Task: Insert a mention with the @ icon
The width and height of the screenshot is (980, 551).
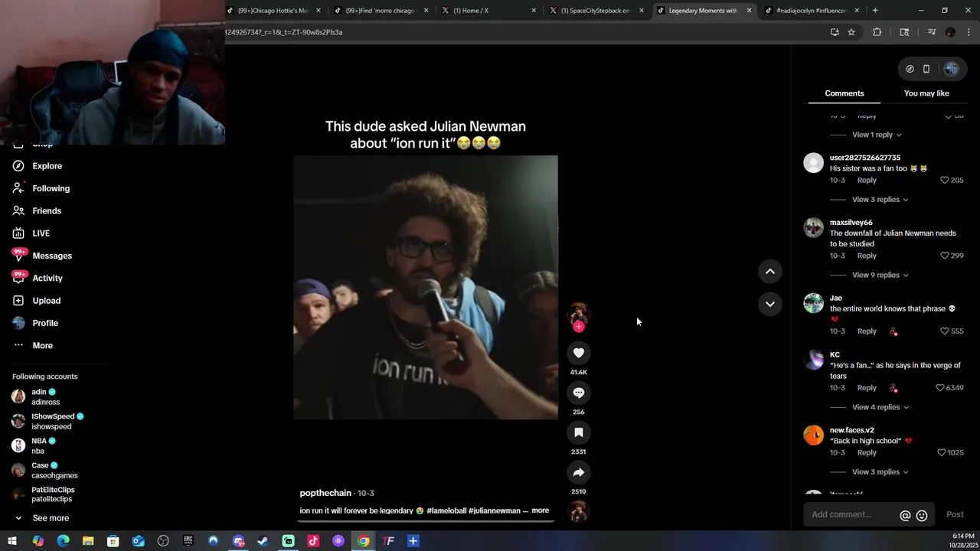Action: [905, 515]
